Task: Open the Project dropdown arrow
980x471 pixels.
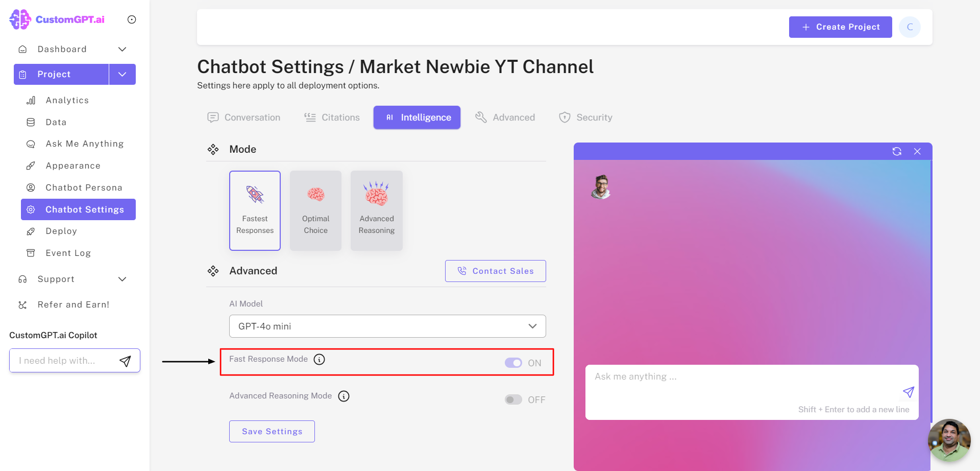Action: pyautogui.click(x=122, y=74)
